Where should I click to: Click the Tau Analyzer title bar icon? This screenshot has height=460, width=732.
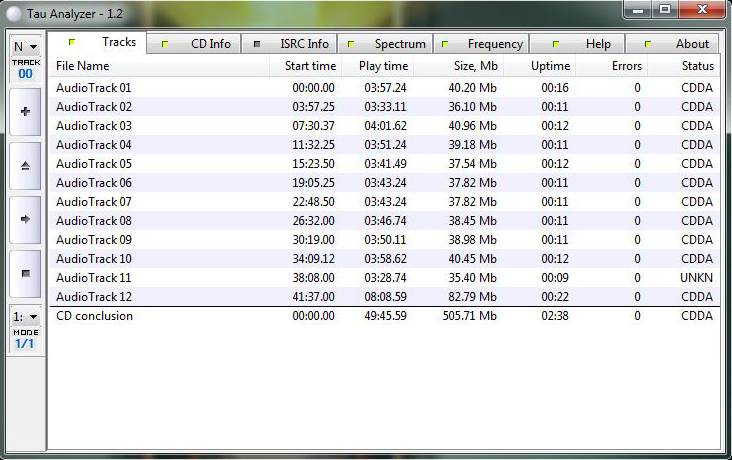click(x=13, y=10)
